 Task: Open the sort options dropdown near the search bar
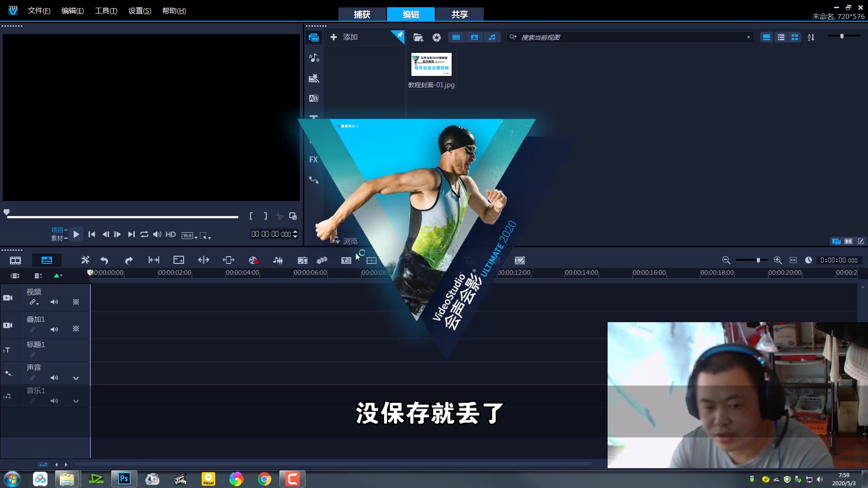(811, 38)
